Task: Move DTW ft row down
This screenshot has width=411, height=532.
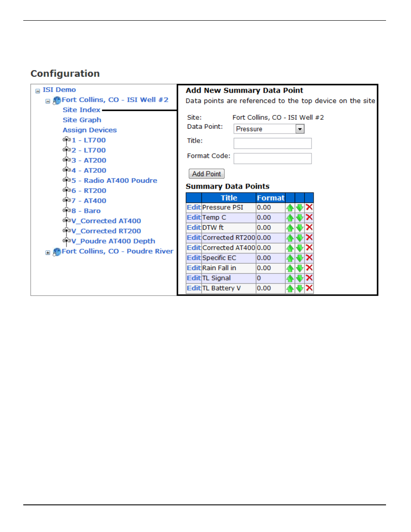Action: point(300,228)
